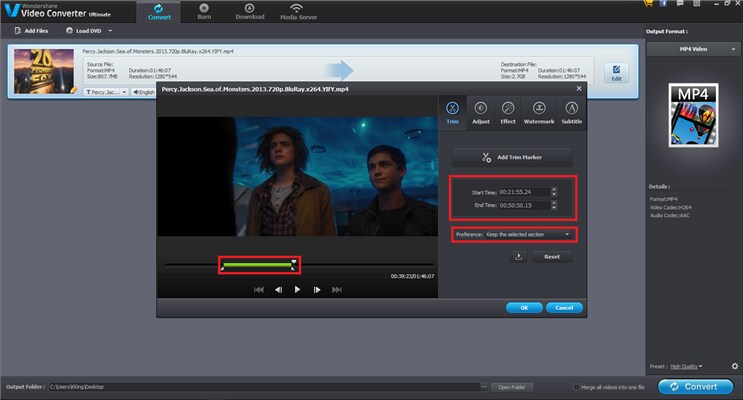Switch to the Adjust tab
The height and width of the screenshot is (400, 743).
(480, 113)
